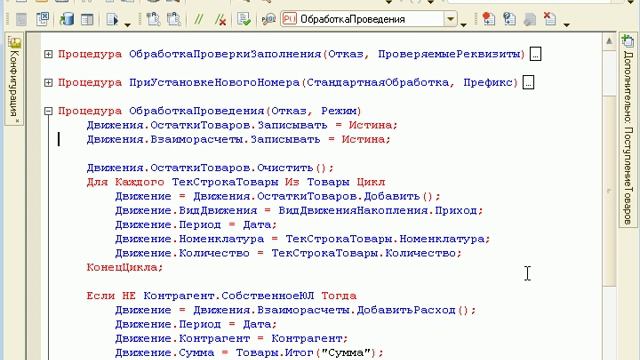The height and width of the screenshot is (360, 640).
Task: Click ВидДвиженияНакопления.Приход line
Action: coord(299,211)
